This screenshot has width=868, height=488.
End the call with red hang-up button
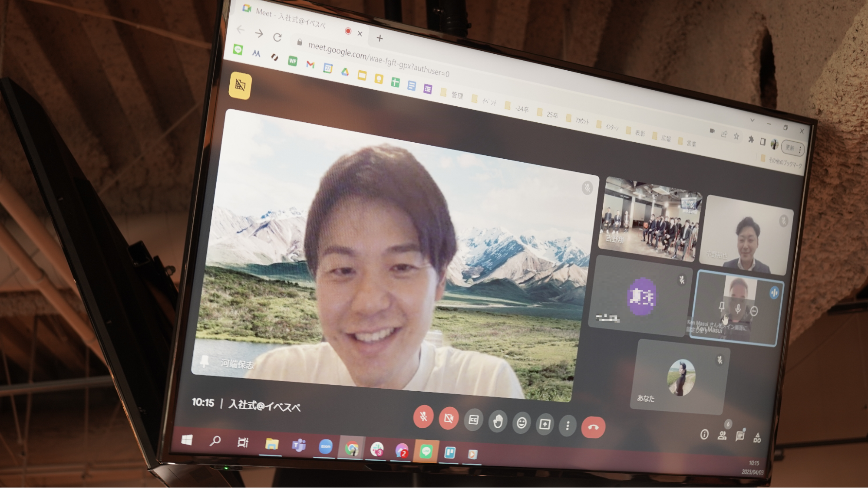[593, 427]
